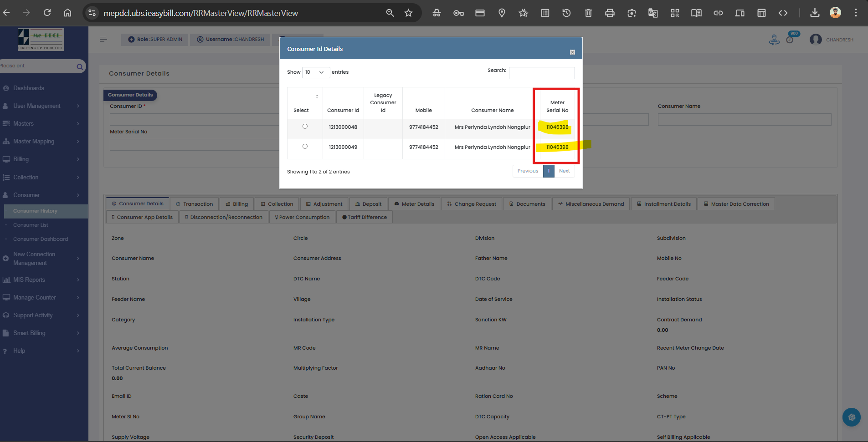This screenshot has height=442, width=868.
Task: Click the sidebar search magnifier icon
Action: tap(80, 67)
